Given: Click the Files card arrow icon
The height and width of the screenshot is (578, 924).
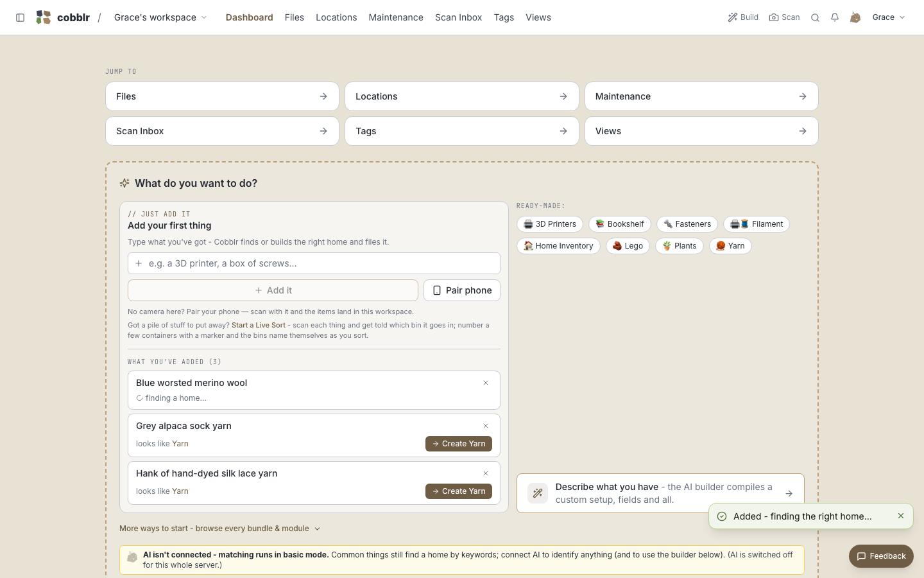Looking at the screenshot, I should pyautogui.click(x=323, y=96).
